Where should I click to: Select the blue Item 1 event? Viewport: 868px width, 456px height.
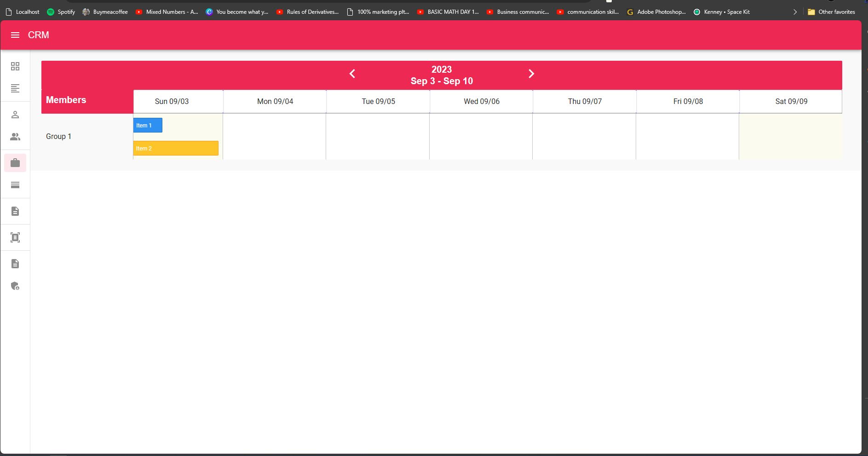[147, 125]
